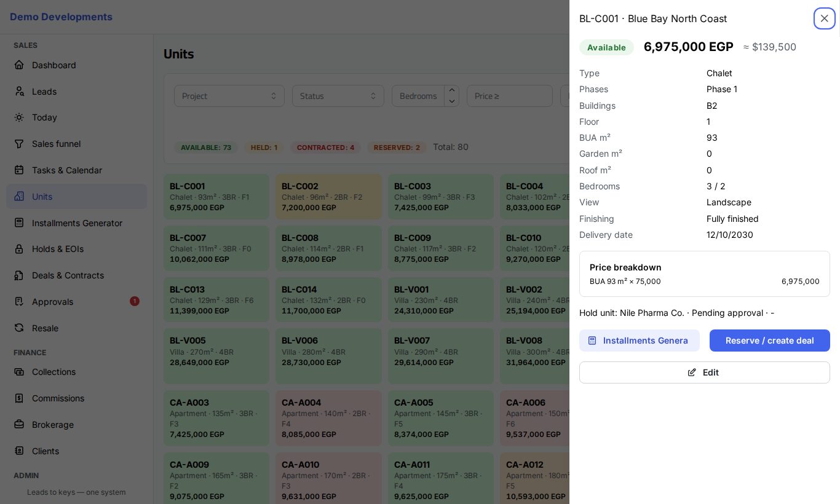Click the Resale refresh icon
Viewport: 840px width, 504px height.
click(19, 328)
